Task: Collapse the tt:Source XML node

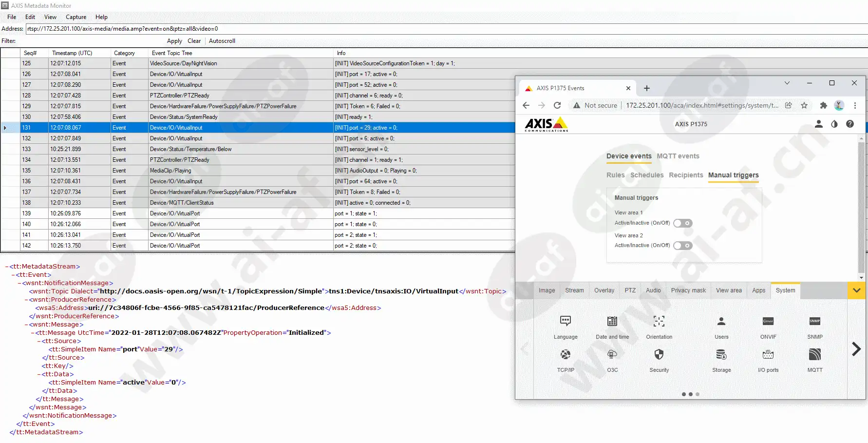Action: pos(39,341)
